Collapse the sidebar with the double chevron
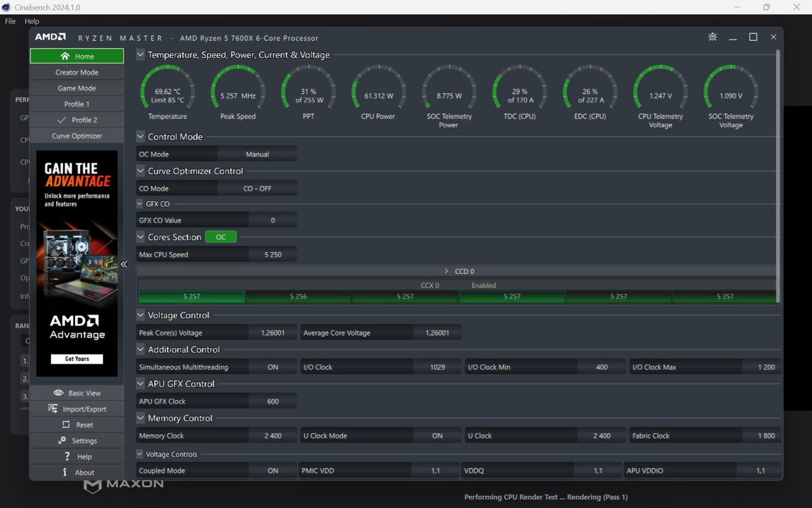Screen dimensions: 812x508 click(124, 264)
